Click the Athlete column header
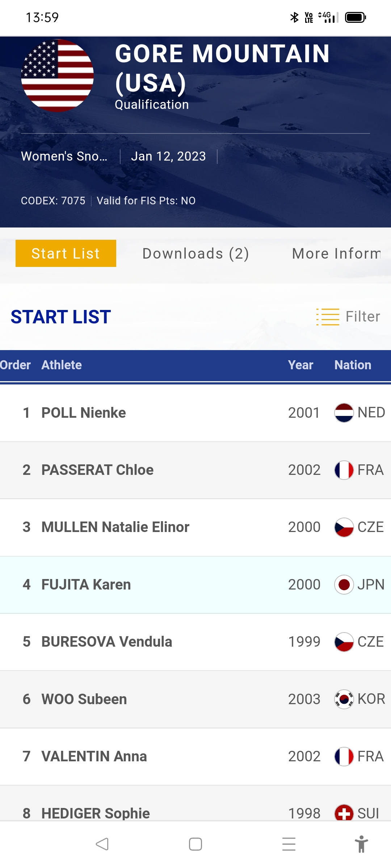The image size is (391, 868). 62,365
